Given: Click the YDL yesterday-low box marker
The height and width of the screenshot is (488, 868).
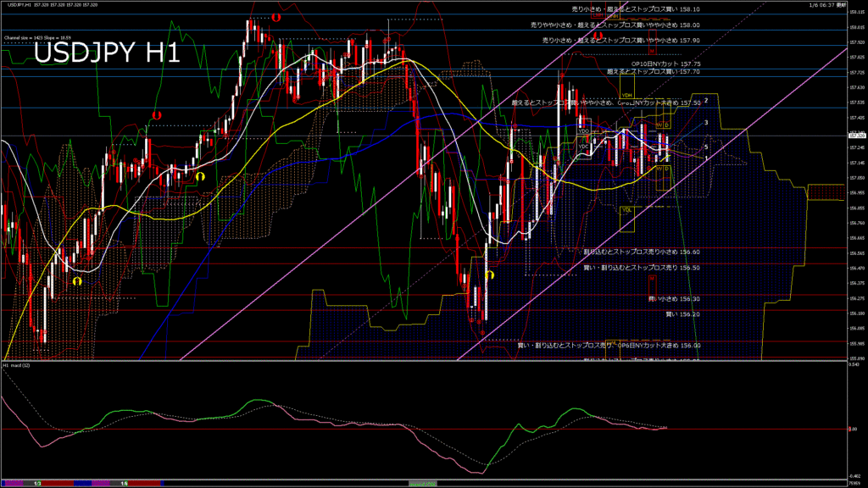Looking at the screenshot, I should pyautogui.click(x=627, y=209).
